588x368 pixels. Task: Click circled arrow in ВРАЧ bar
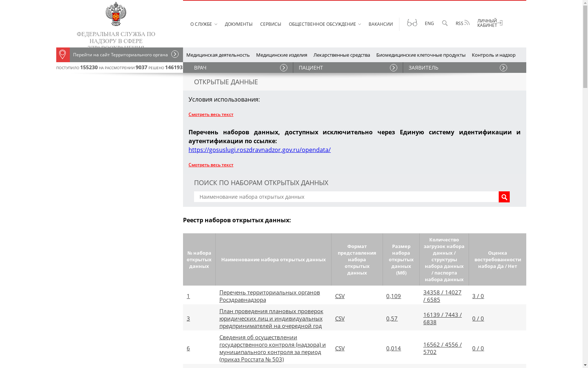point(284,68)
